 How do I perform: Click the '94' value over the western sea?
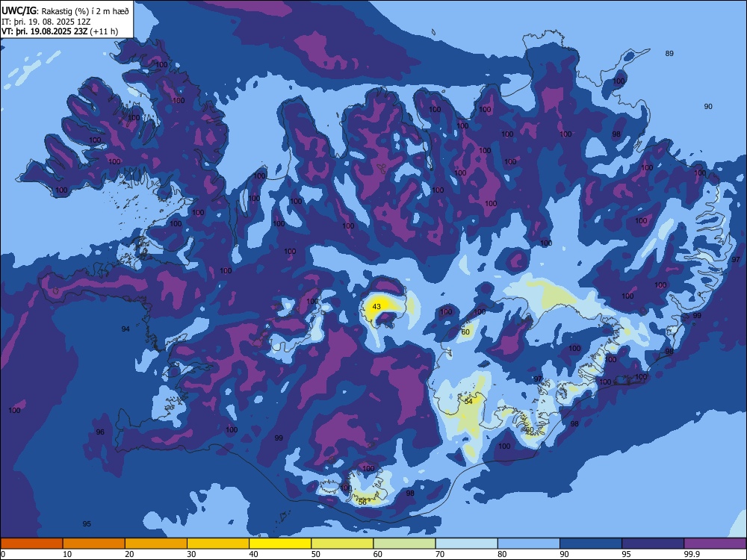(x=125, y=329)
